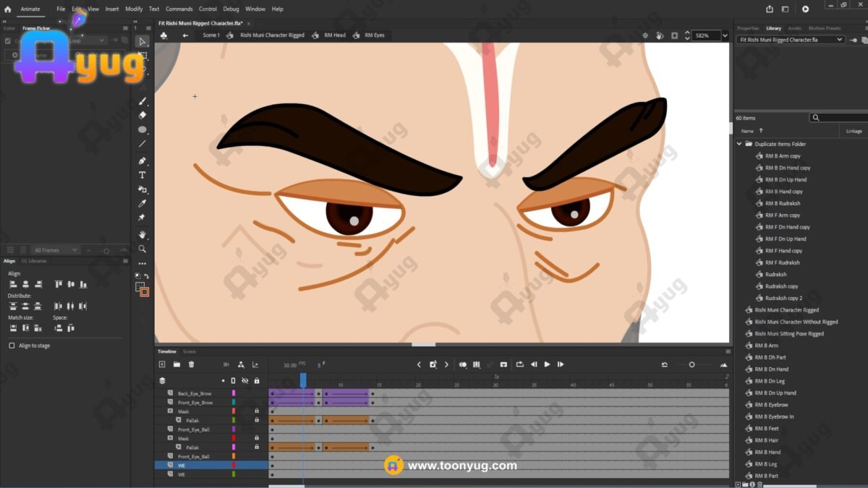Screen dimensions: 868x488
Task: Select the Eraser tool
Action: [142, 115]
